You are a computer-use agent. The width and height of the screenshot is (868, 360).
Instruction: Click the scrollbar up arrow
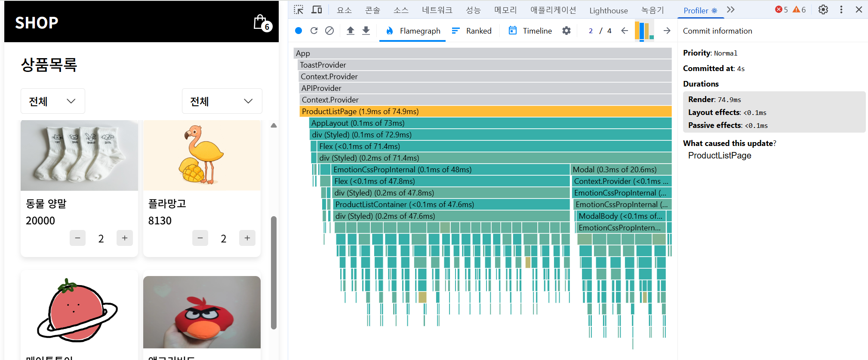click(274, 125)
